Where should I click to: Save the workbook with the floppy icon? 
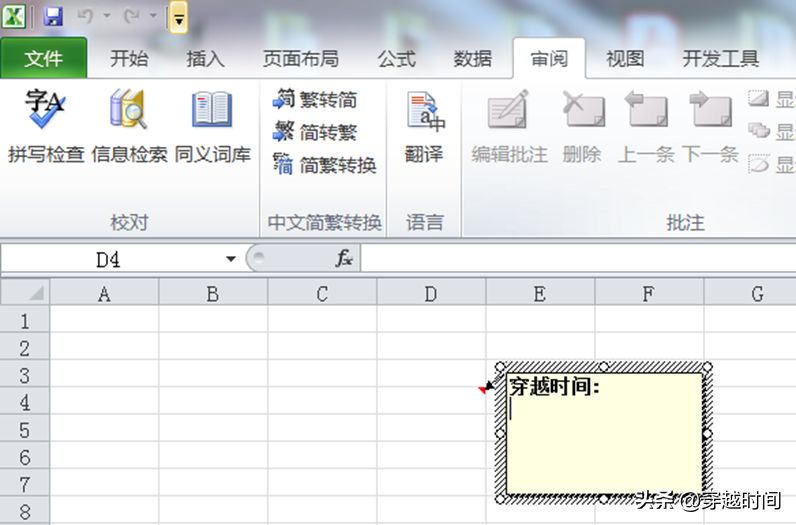53,16
